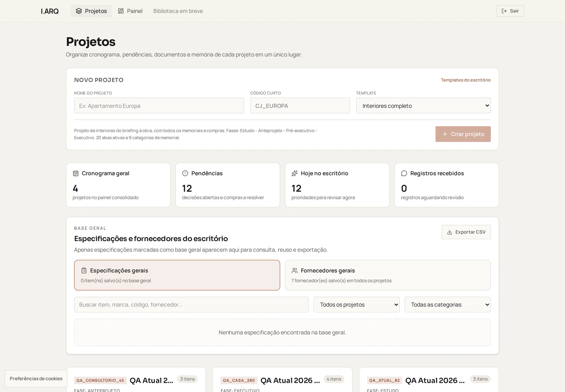Switch to the Fornecedores gerais tab card
The width and height of the screenshot is (565, 392).
388,275
